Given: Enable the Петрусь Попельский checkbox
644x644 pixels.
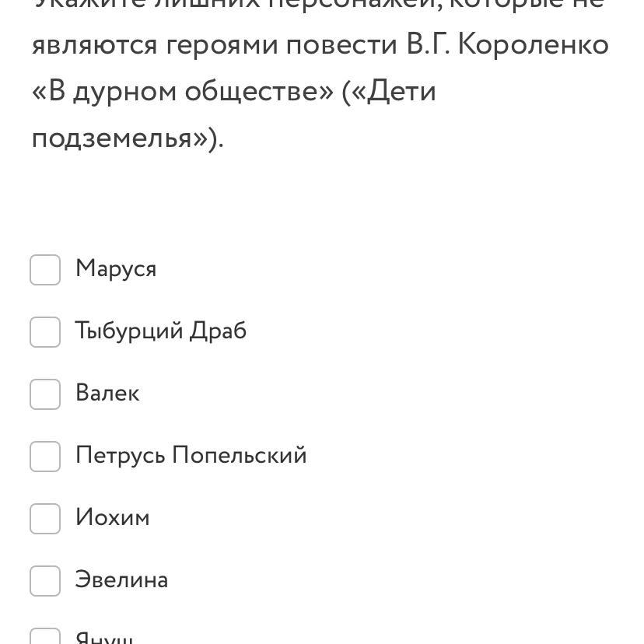Looking at the screenshot, I should 45,457.
